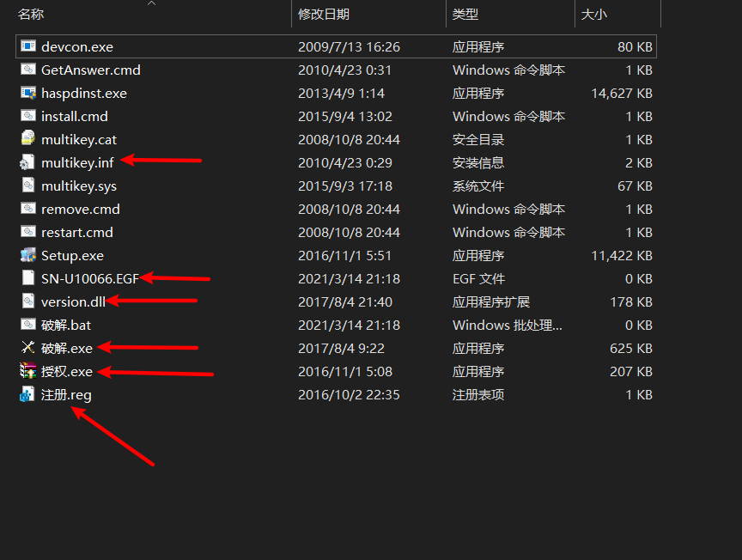Click the 注册.reg registry icon

(27, 394)
